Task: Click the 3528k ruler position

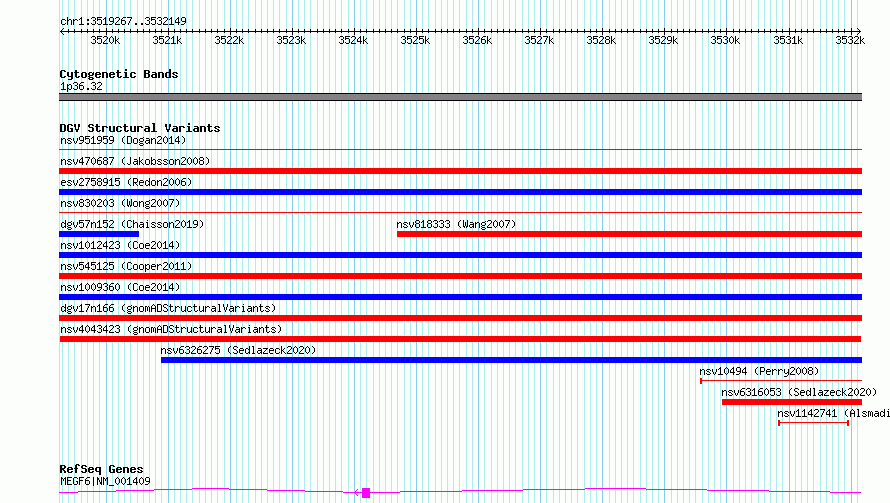Action: [601, 40]
